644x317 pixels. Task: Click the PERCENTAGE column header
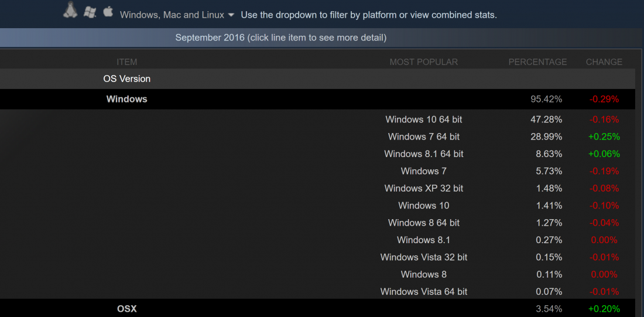(x=537, y=62)
